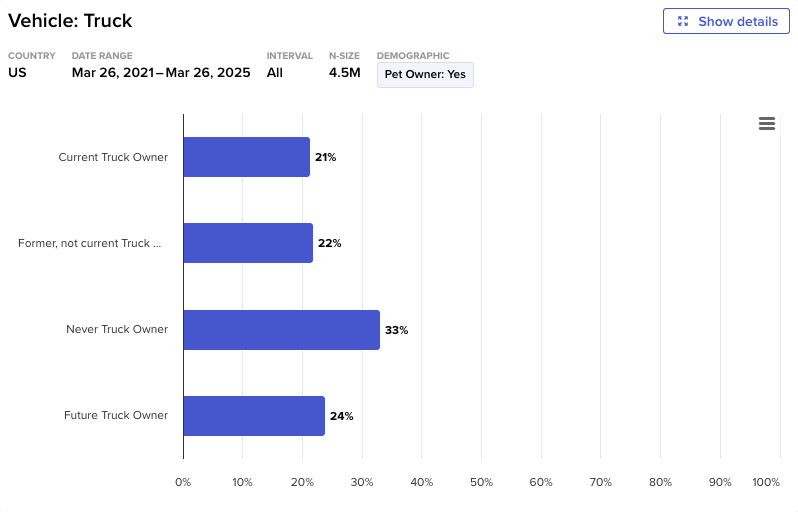Click the 24% data label
798x512 pixels.
coord(341,416)
